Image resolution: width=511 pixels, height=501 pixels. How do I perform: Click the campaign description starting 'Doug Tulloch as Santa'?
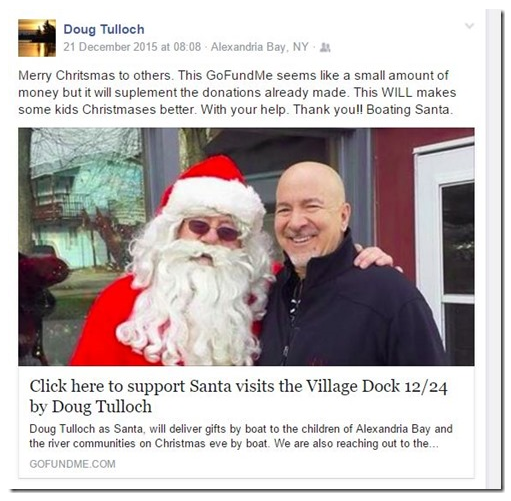[241, 436]
